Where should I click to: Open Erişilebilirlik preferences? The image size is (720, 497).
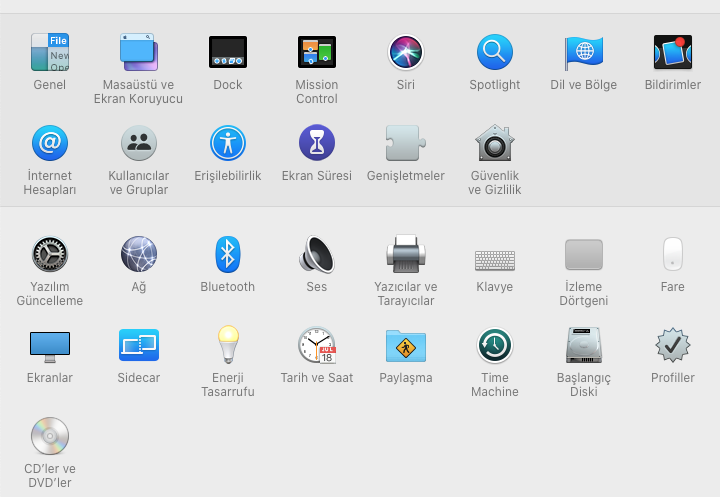(228, 143)
